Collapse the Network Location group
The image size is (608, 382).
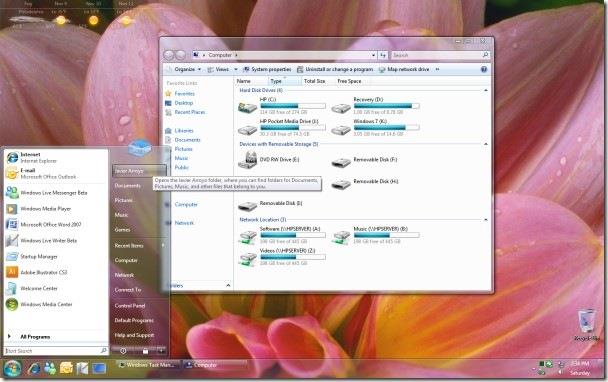click(x=485, y=220)
